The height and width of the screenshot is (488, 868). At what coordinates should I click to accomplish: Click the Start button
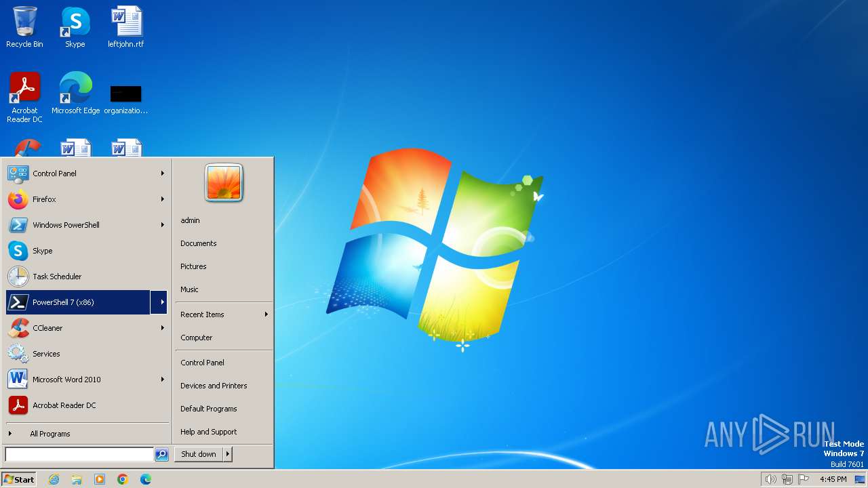[x=19, y=479]
